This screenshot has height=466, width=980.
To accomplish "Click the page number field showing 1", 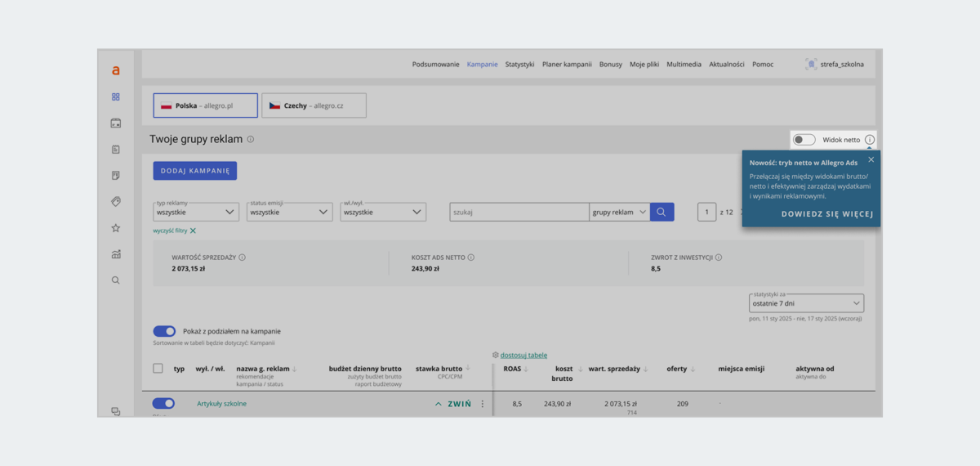I will [x=707, y=212].
